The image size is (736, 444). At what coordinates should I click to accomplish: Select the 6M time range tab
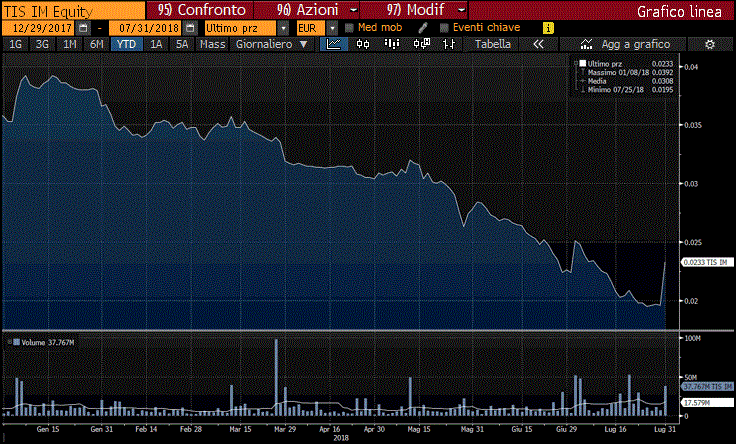pos(97,44)
